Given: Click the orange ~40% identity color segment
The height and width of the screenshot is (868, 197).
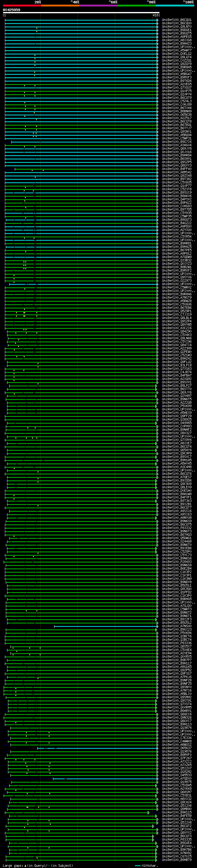Looking at the screenshot, I should [x=60, y=6].
